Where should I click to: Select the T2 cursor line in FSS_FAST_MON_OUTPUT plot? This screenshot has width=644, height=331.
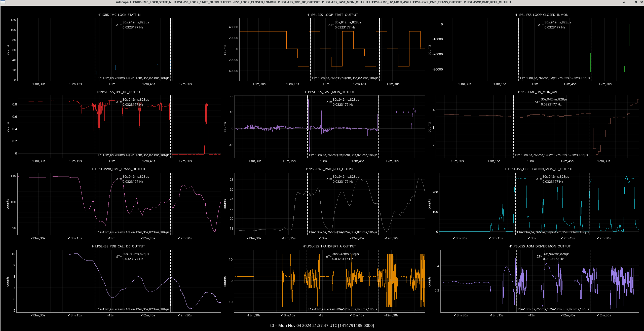pyautogui.click(x=378, y=127)
